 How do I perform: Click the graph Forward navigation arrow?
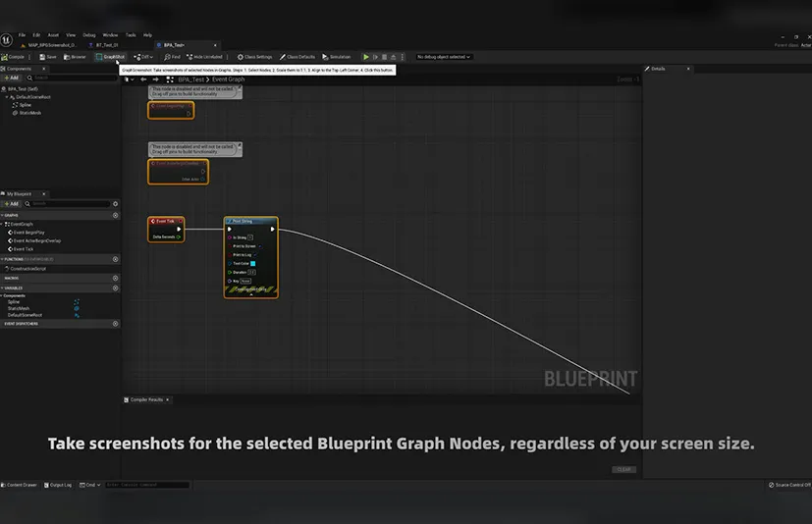pyautogui.click(x=155, y=79)
